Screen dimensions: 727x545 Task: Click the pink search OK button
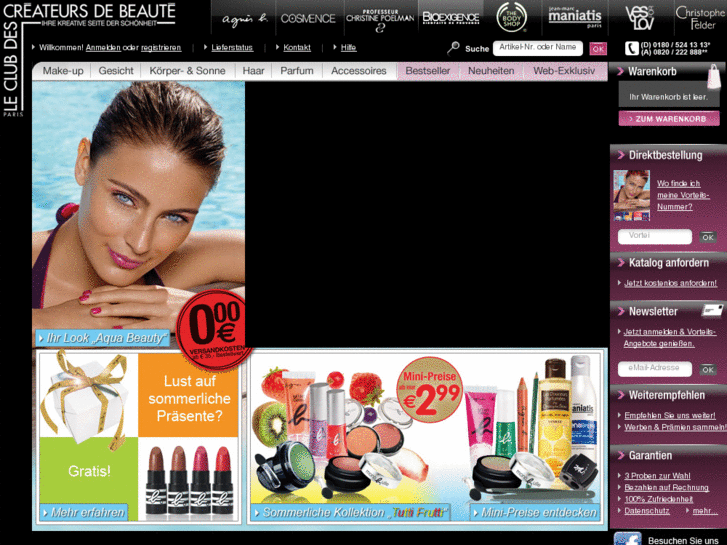pos(598,48)
